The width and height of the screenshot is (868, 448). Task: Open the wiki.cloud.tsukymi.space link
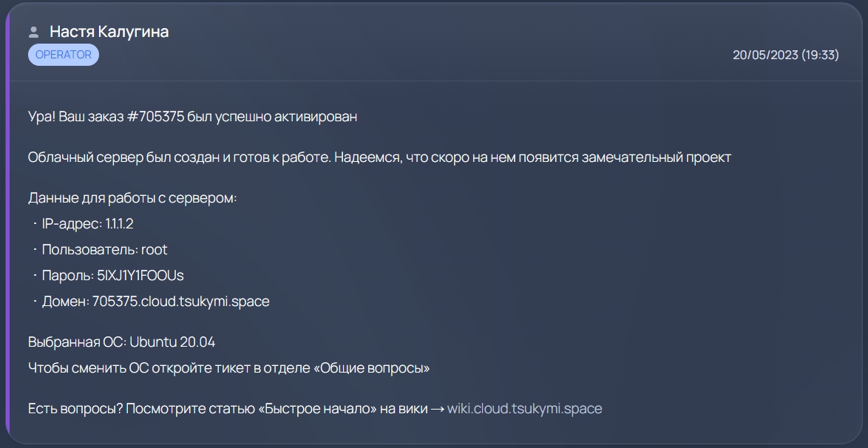pos(524,408)
